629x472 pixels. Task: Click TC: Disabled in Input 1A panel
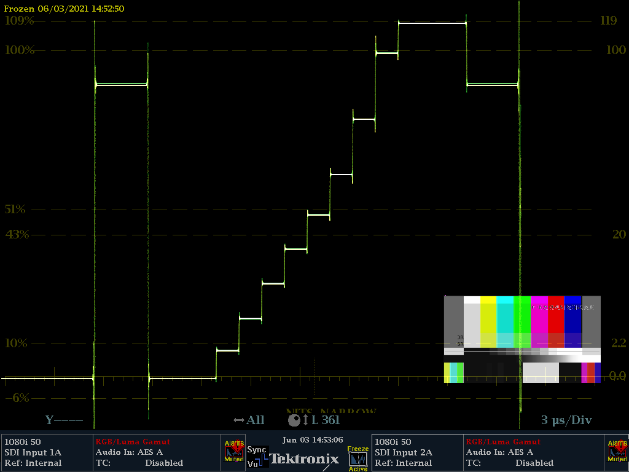(139, 463)
